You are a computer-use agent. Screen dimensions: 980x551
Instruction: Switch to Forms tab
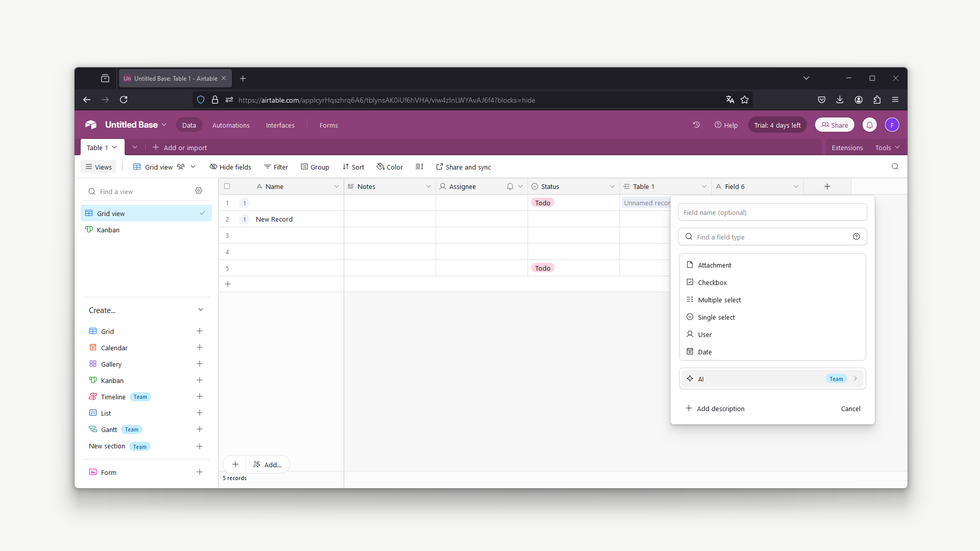tap(328, 125)
